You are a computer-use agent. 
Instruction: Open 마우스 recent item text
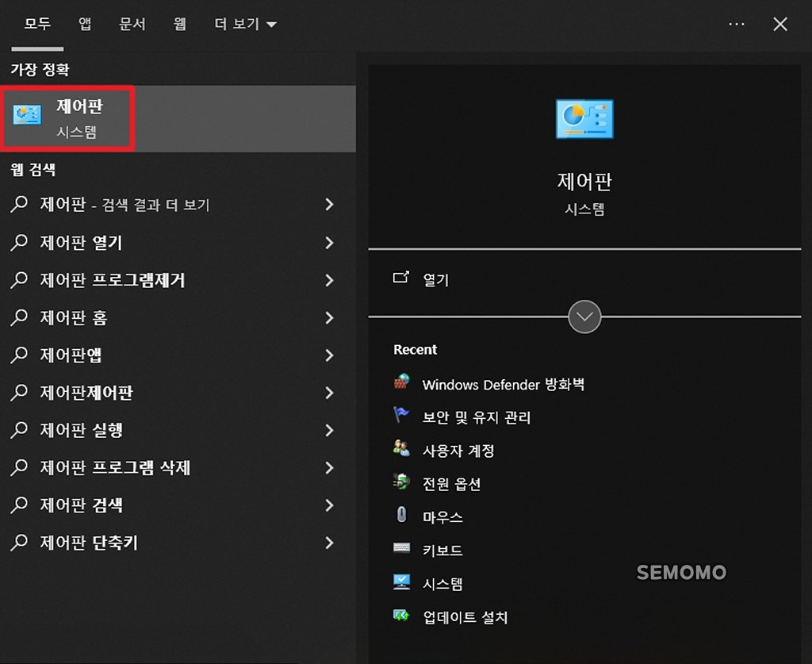pos(442,517)
